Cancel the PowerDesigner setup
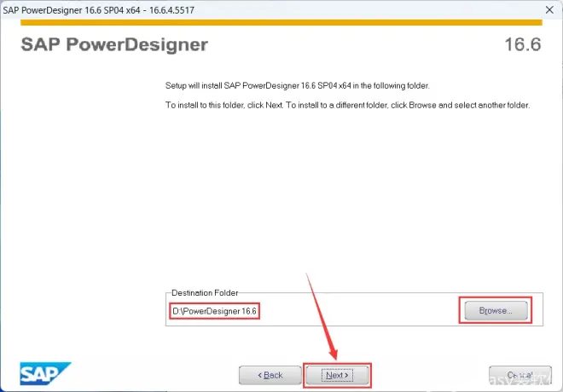The height and width of the screenshot is (392, 563). tap(519, 375)
